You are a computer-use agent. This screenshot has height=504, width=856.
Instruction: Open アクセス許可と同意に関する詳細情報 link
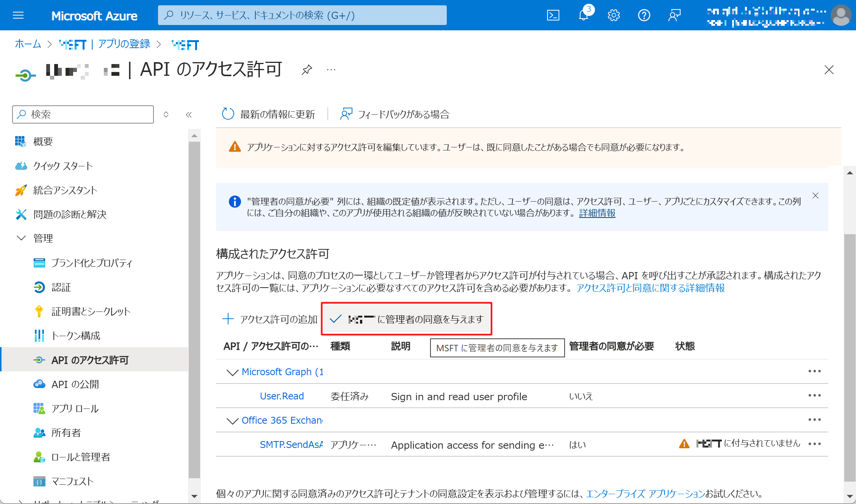[x=650, y=288]
